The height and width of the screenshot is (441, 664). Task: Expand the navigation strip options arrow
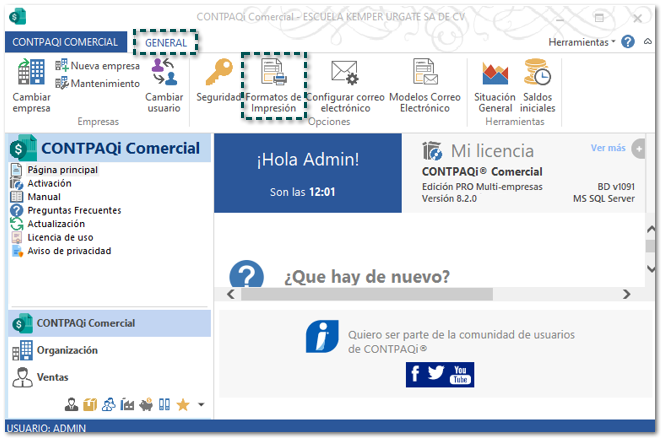[201, 405]
